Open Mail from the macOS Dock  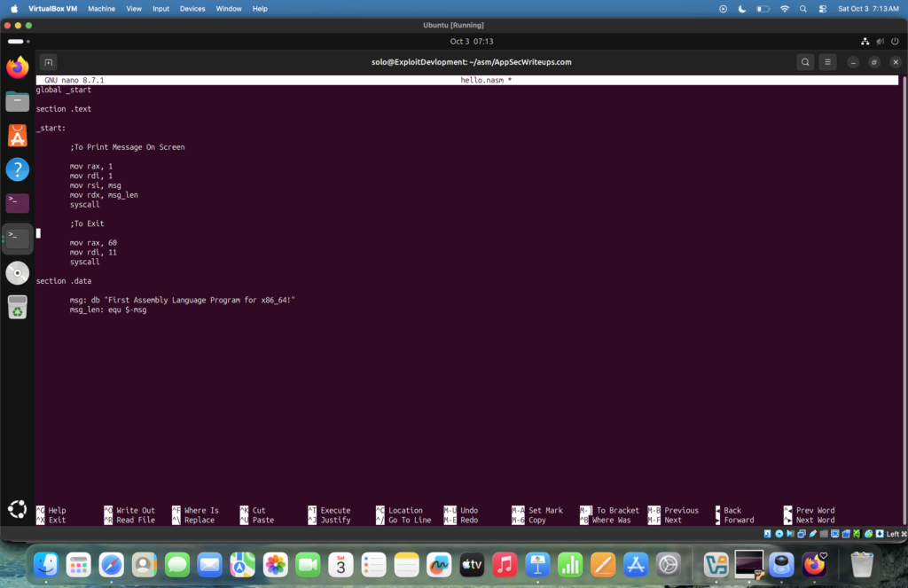point(209,564)
